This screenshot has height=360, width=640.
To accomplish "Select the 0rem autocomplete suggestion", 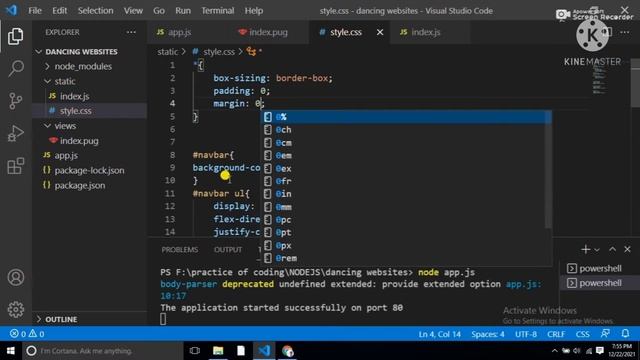I will coord(406,258).
